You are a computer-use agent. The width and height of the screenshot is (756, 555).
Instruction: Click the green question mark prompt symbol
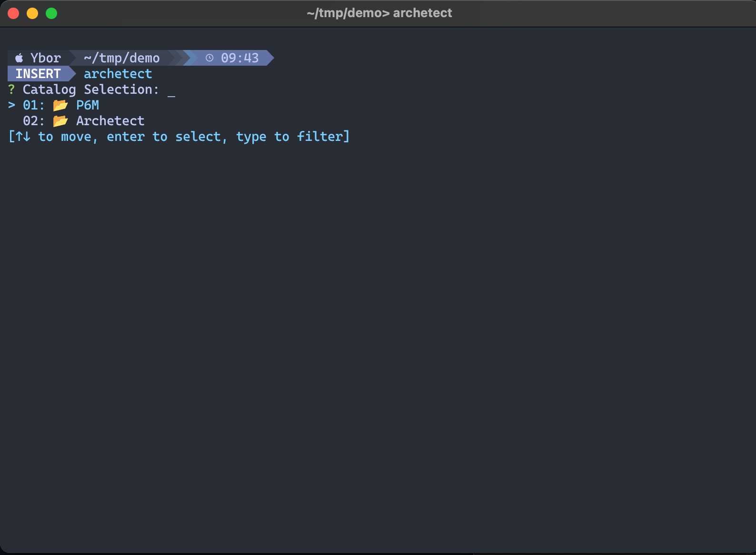11,89
